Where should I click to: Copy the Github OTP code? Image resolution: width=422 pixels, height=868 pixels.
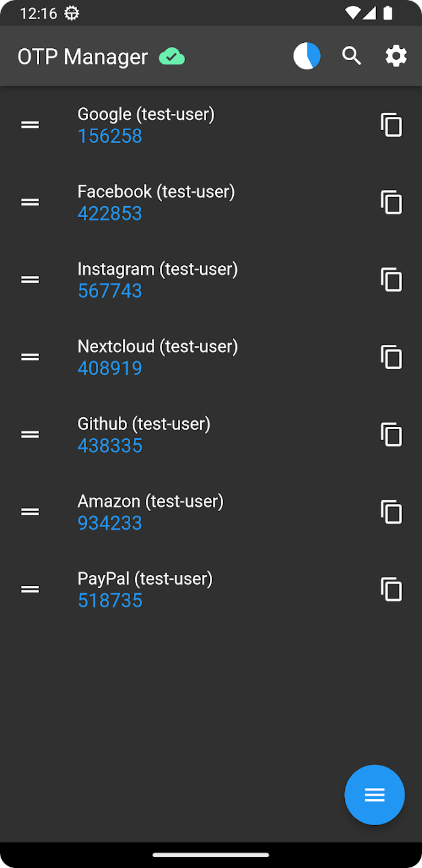(x=391, y=435)
